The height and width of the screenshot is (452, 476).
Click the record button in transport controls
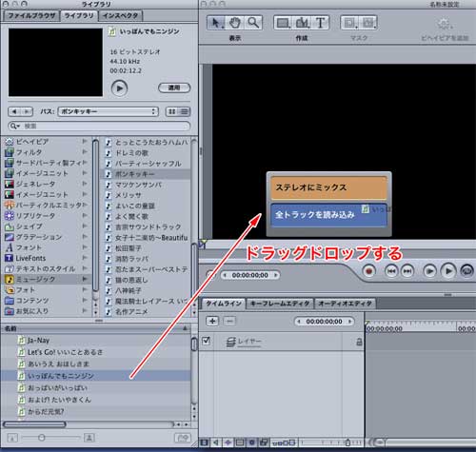(x=368, y=271)
